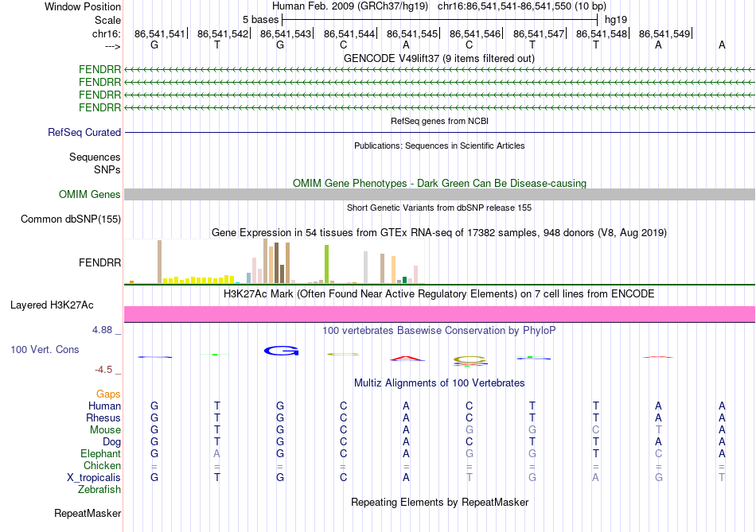Viewport: 756px width, 532px height.
Task: Open the GTEx Gene Expression track title
Action: click(x=439, y=233)
